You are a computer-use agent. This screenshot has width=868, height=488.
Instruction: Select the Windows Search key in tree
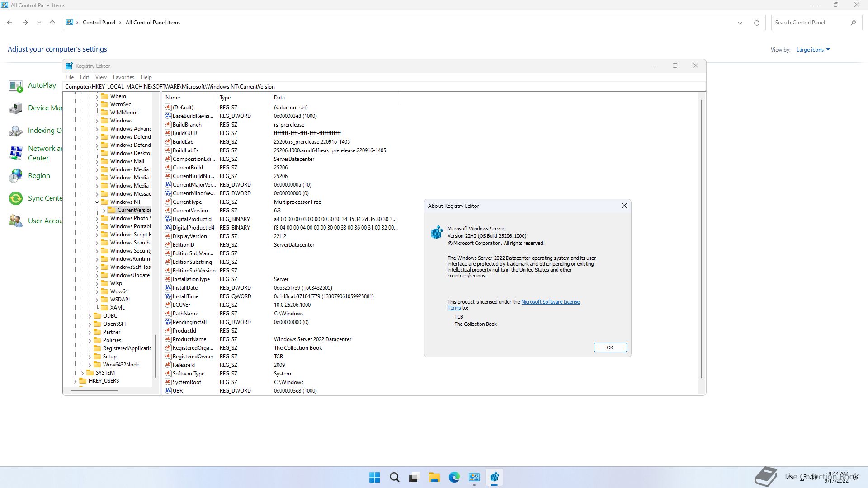coord(130,243)
